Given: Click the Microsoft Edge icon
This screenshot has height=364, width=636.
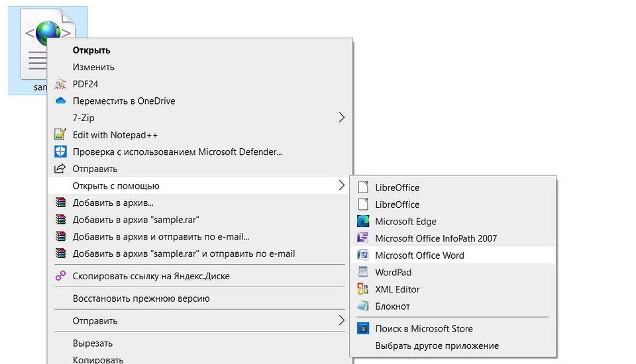Looking at the screenshot, I should 363,221.
